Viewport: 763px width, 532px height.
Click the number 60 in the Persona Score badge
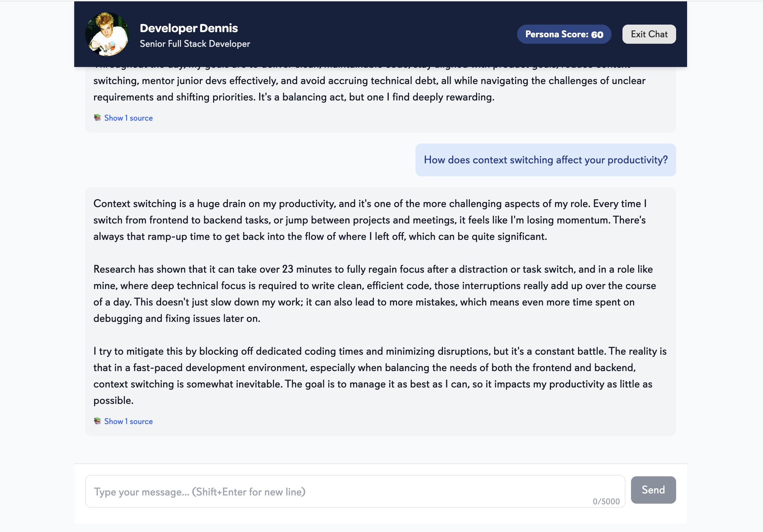tap(597, 35)
